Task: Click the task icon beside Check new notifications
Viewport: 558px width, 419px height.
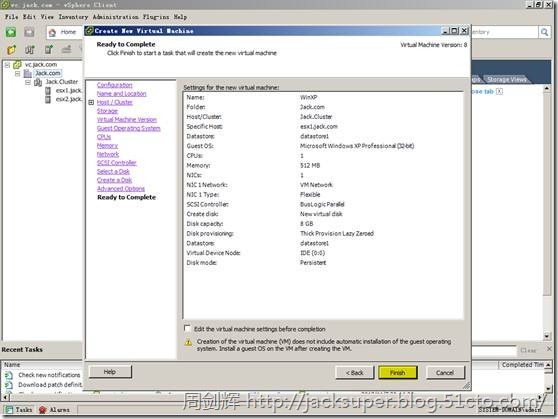Action: pos(9,375)
